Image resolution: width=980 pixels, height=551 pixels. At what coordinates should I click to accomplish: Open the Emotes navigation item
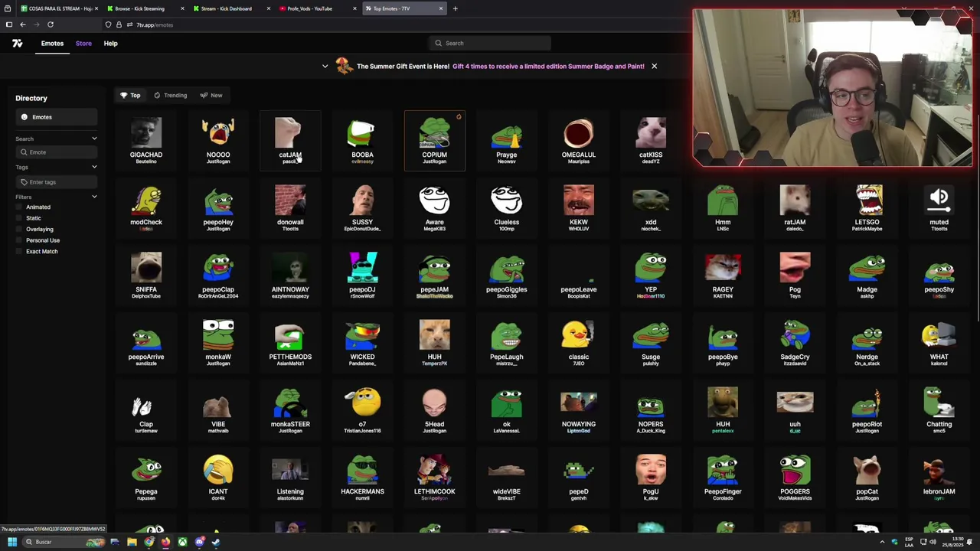pos(52,44)
